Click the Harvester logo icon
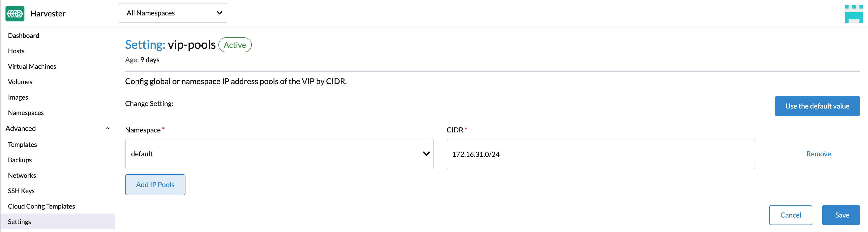Screen dimensions: 868x232 (x=15, y=13)
